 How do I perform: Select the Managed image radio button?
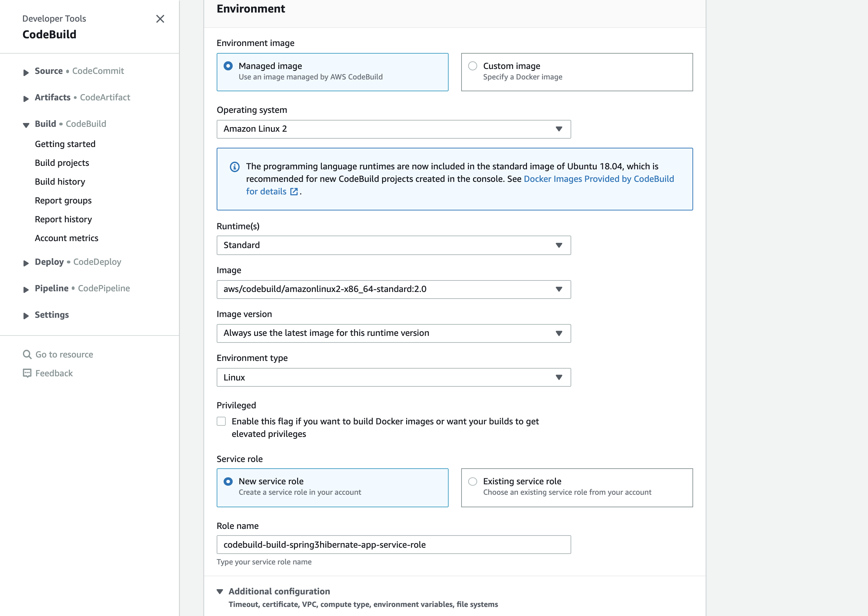[228, 66]
